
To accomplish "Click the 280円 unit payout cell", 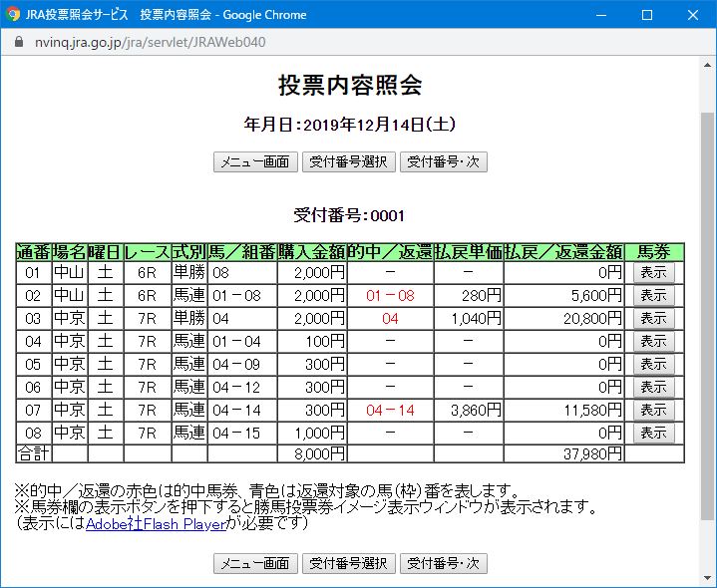I will [469, 296].
